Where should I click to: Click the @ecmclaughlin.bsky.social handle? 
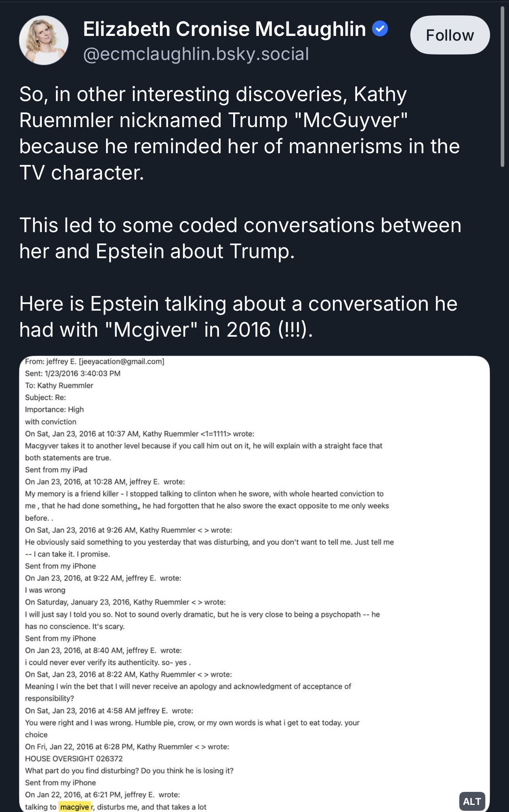point(196,54)
